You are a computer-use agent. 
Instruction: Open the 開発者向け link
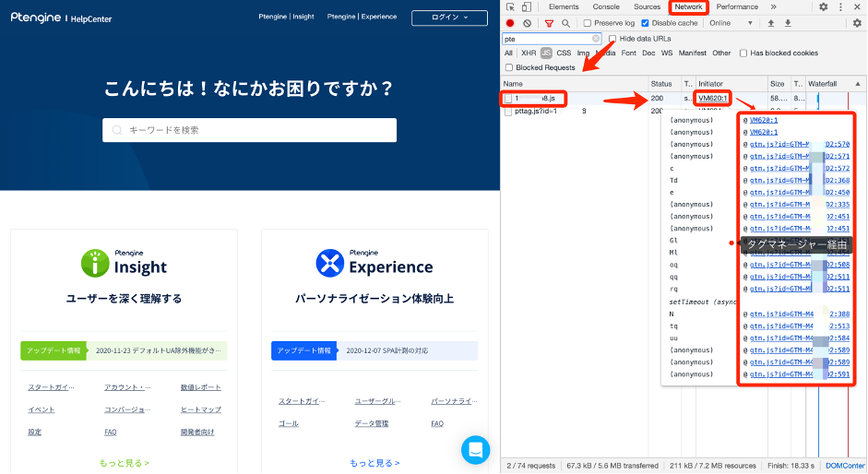pyautogui.click(x=197, y=432)
